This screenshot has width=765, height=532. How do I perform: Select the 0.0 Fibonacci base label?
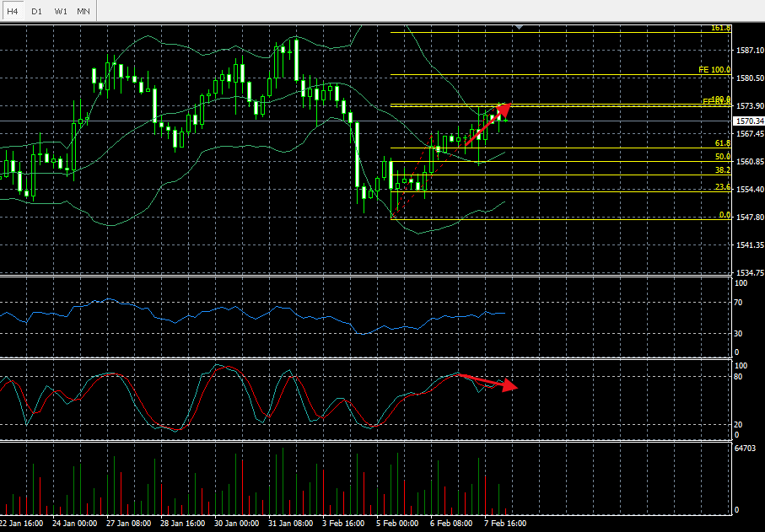(725, 215)
